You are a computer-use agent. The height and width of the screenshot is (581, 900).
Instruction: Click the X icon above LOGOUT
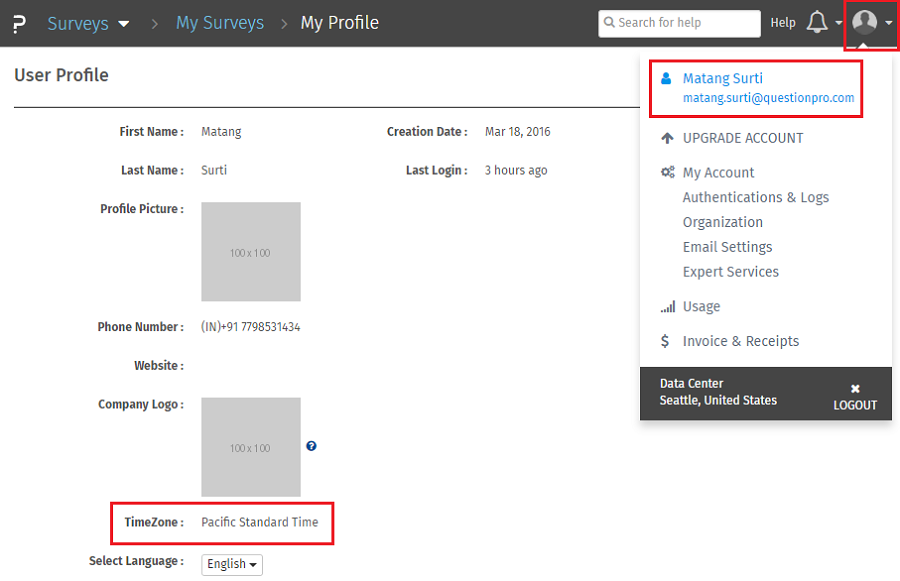coord(855,387)
